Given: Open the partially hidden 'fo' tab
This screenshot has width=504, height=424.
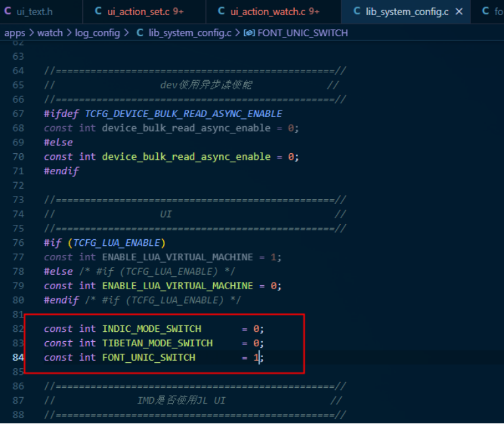Looking at the screenshot, I should point(488,12).
